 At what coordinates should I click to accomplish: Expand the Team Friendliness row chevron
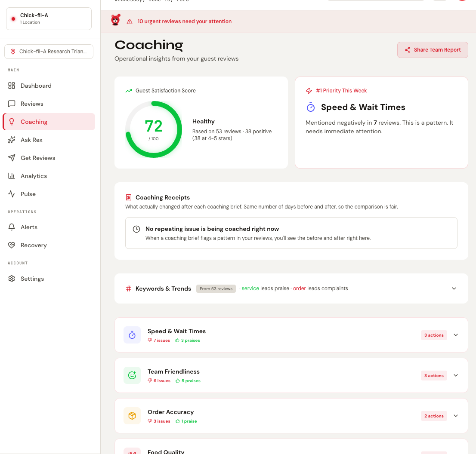pos(456,375)
